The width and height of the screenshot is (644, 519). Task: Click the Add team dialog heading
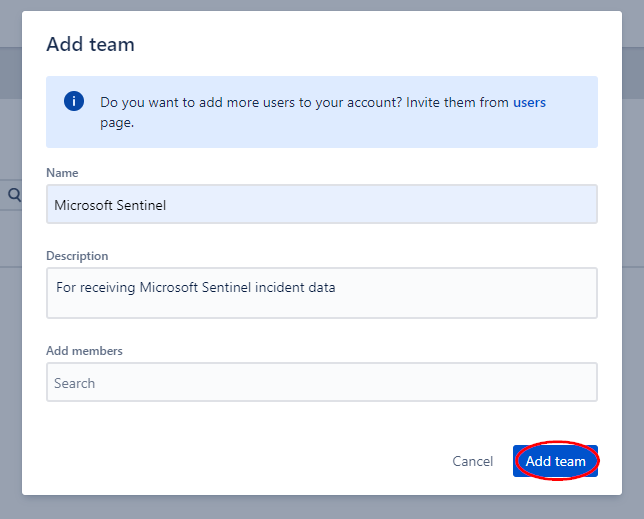point(90,44)
